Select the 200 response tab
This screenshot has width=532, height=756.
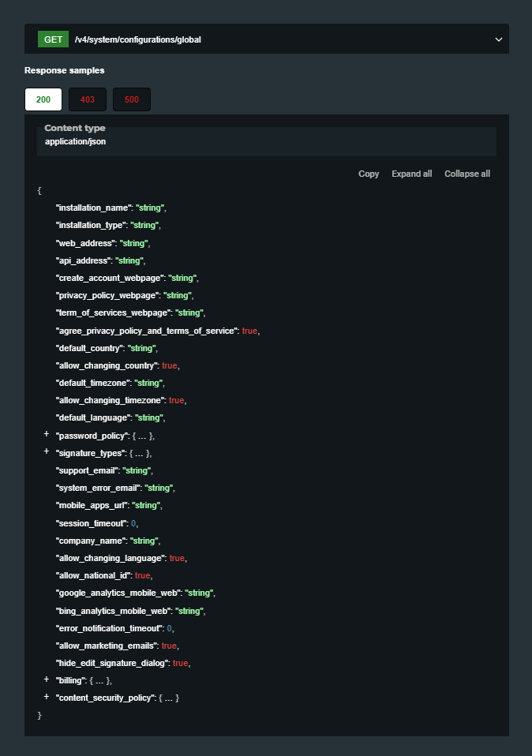coord(43,100)
